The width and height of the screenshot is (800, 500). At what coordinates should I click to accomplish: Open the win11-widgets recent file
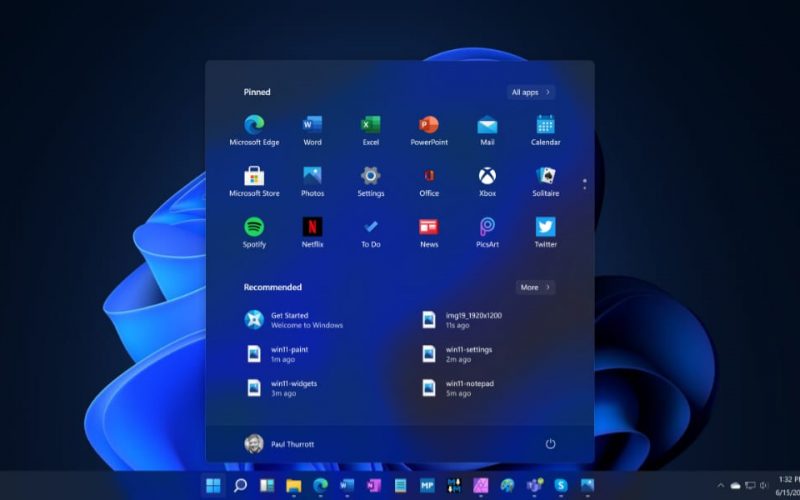[x=281, y=388]
